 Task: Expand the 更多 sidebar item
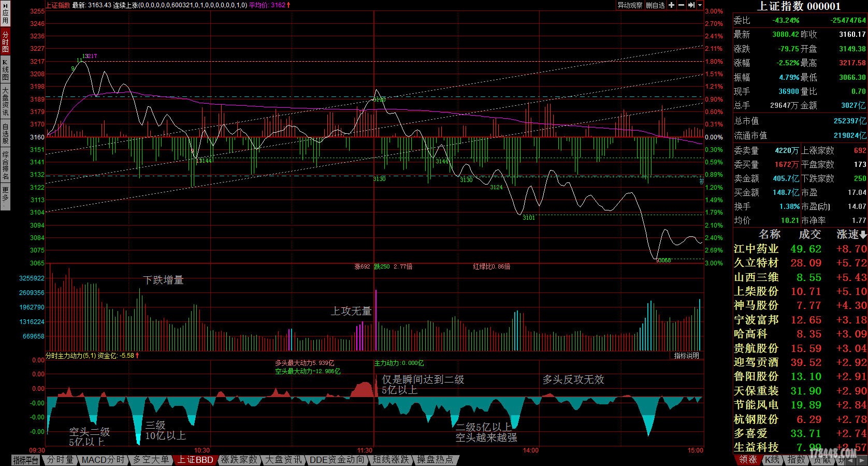point(5,197)
